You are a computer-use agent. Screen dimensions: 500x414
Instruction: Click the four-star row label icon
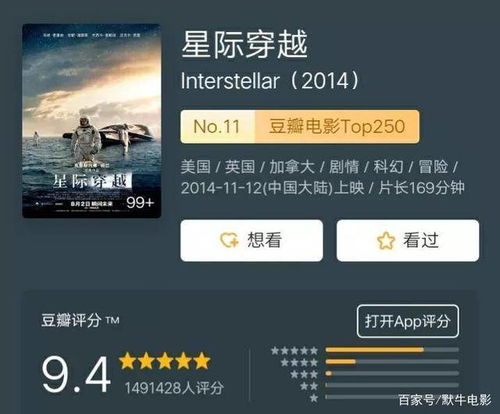pos(299,362)
